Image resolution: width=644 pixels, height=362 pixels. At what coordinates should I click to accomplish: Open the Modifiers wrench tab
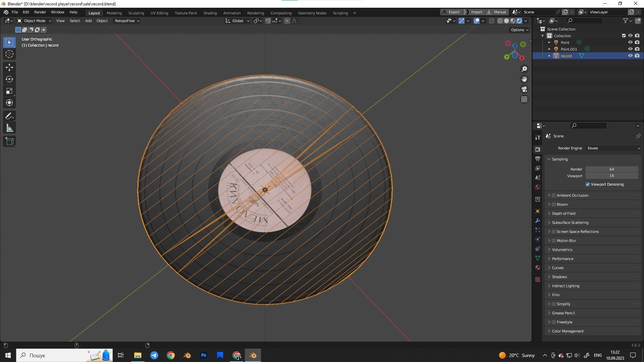click(538, 221)
